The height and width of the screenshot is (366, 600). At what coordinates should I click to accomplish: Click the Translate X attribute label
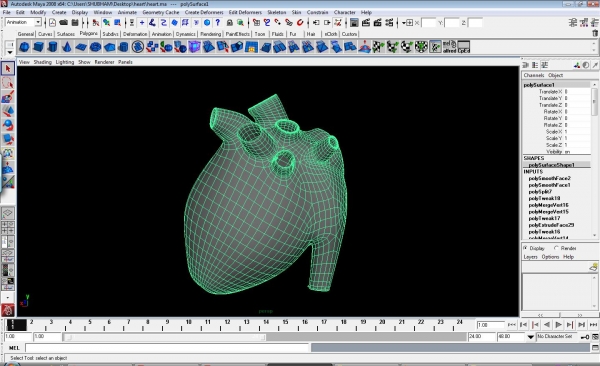click(x=551, y=92)
